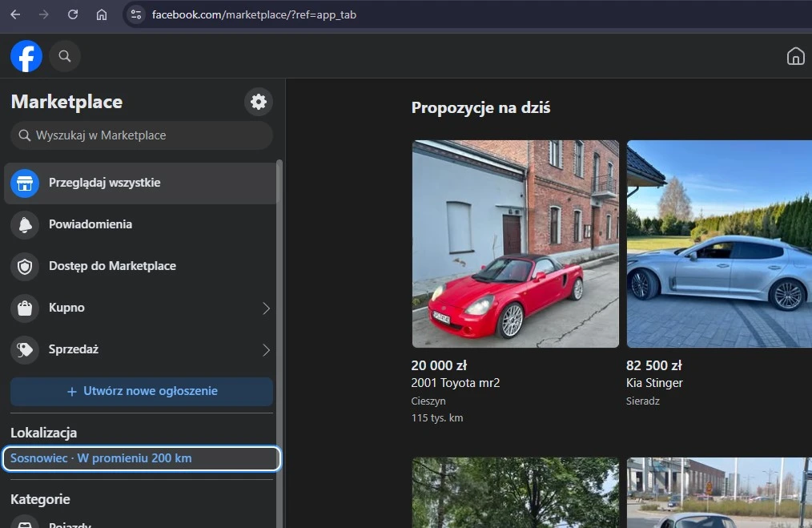Open the browser home page icon

click(102, 14)
